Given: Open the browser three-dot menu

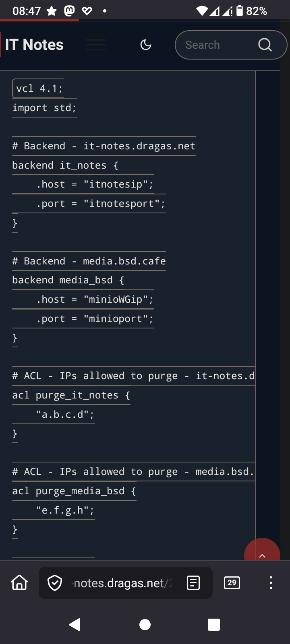Looking at the screenshot, I should [x=271, y=582].
